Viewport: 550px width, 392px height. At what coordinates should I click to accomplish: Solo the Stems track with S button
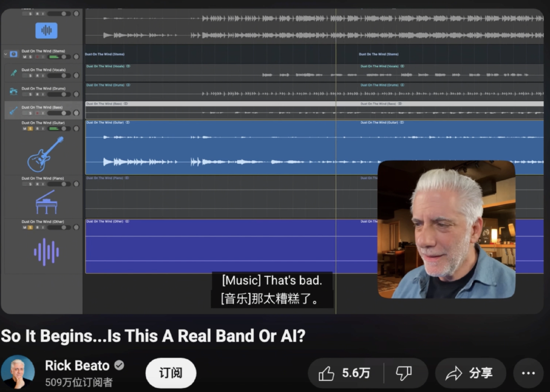click(x=31, y=57)
